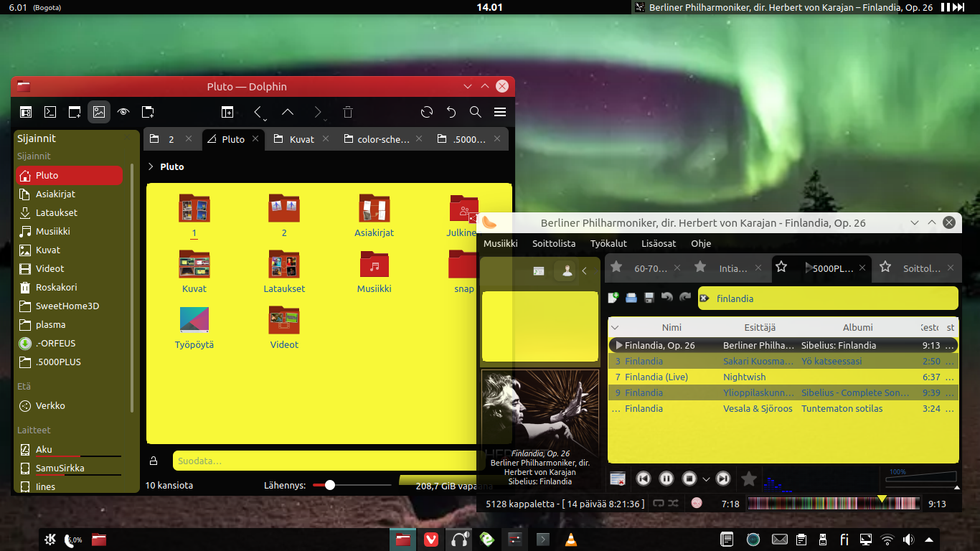
Task: Click the Suodata filter field
Action: pos(325,461)
